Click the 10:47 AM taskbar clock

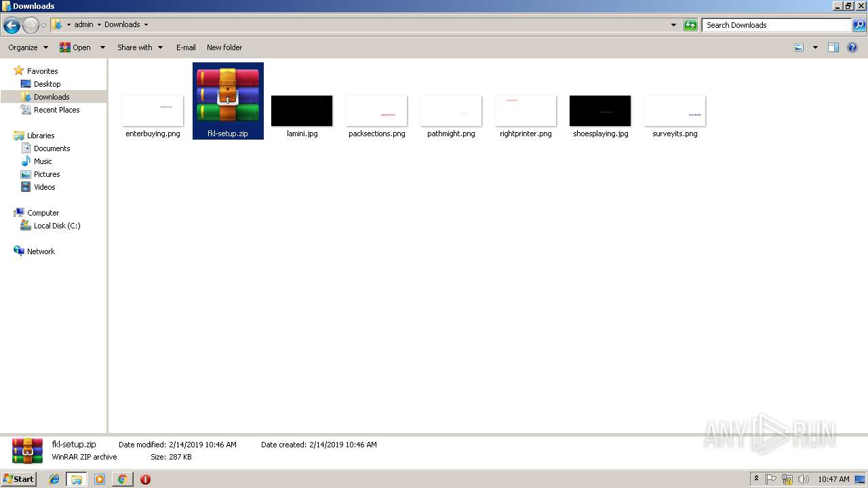(833, 479)
